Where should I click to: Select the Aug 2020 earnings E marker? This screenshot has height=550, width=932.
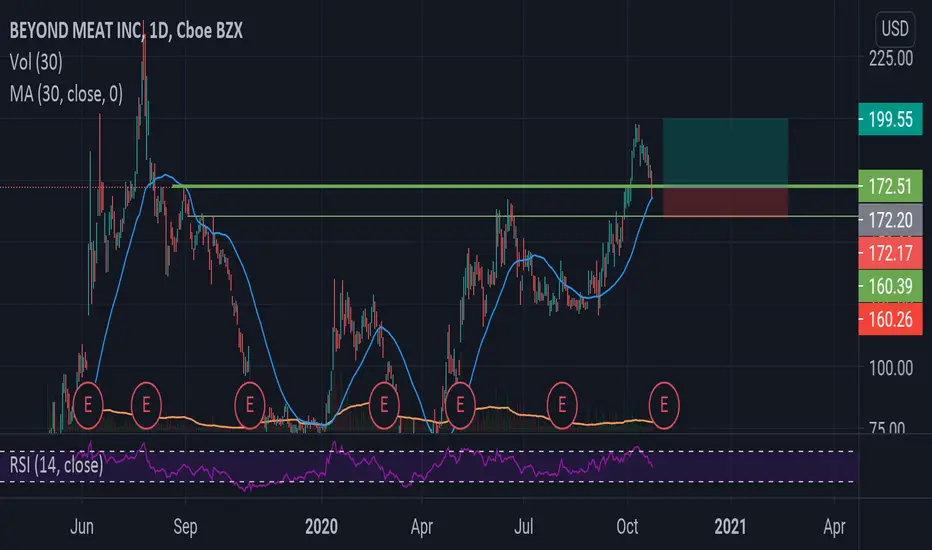tap(562, 406)
